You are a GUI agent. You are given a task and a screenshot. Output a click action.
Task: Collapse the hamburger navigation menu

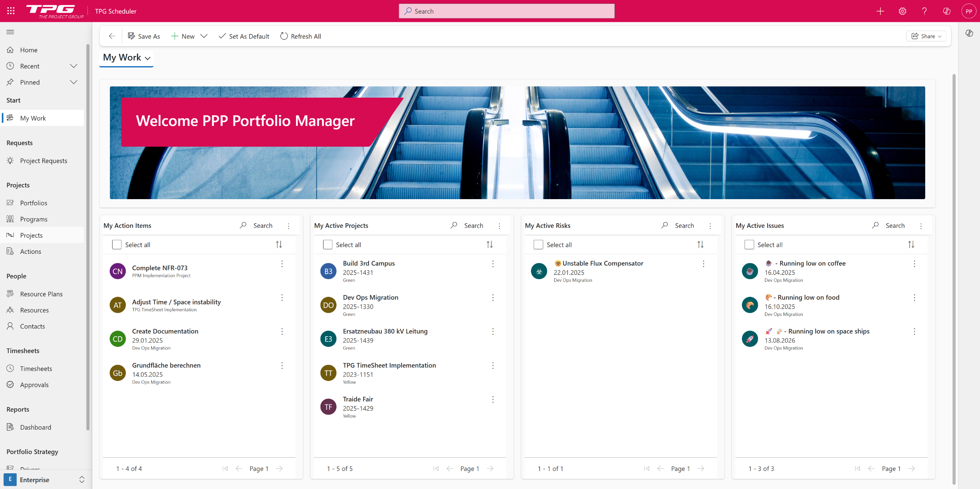10,32
